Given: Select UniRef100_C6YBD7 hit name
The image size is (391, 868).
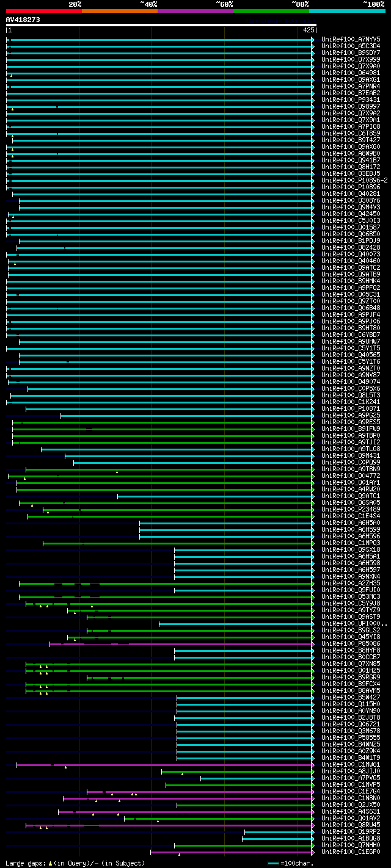Looking at the screenshot, I should pos(351,335).
